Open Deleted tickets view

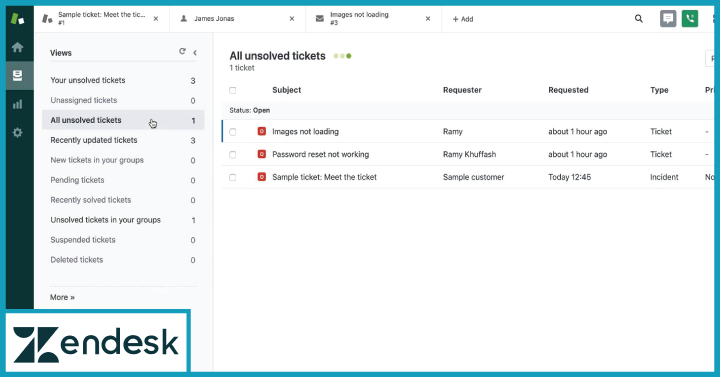tap(123, 260)
